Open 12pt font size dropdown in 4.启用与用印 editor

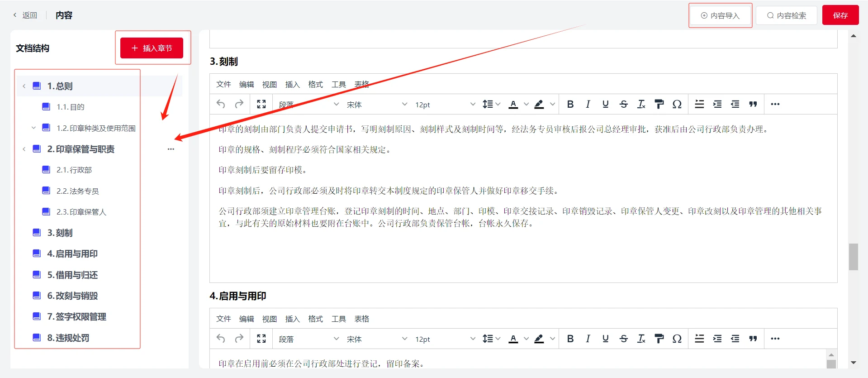[445, 339]
